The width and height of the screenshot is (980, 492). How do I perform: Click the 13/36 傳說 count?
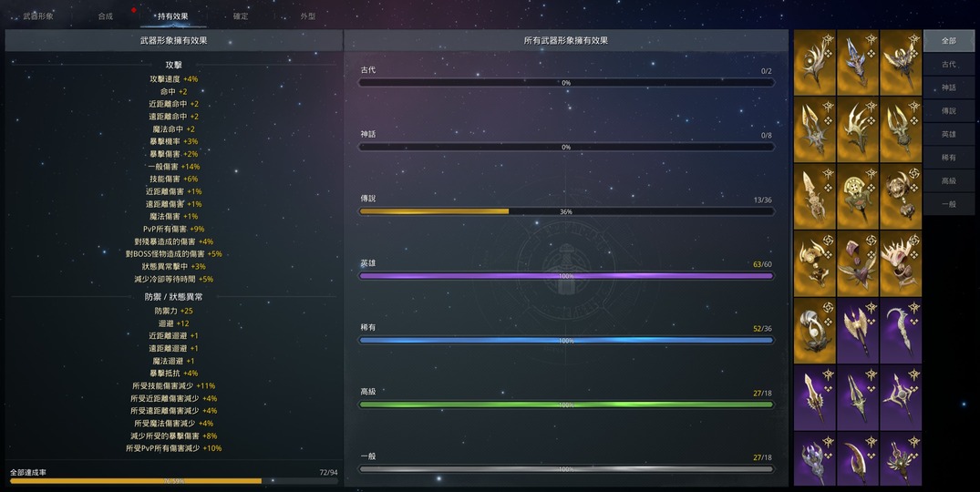click(762, 200)
